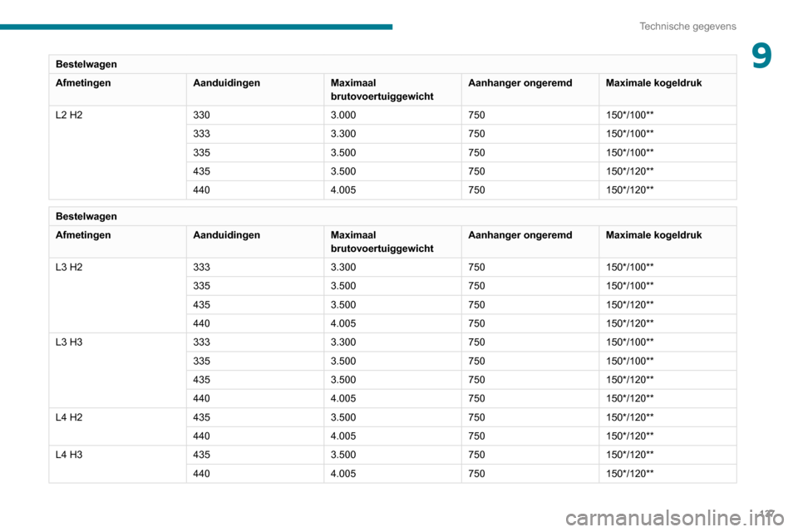
Task: Click designation "435" under L3 H3
Action: coord(201,380)
